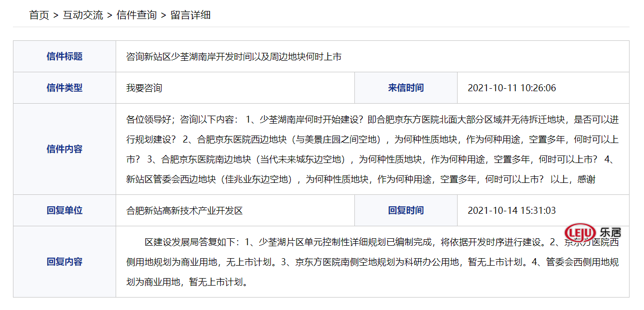This screenshot has height=310, width=644.
Task: Click the 来信时间 label cell
Action: coord(406,88)
